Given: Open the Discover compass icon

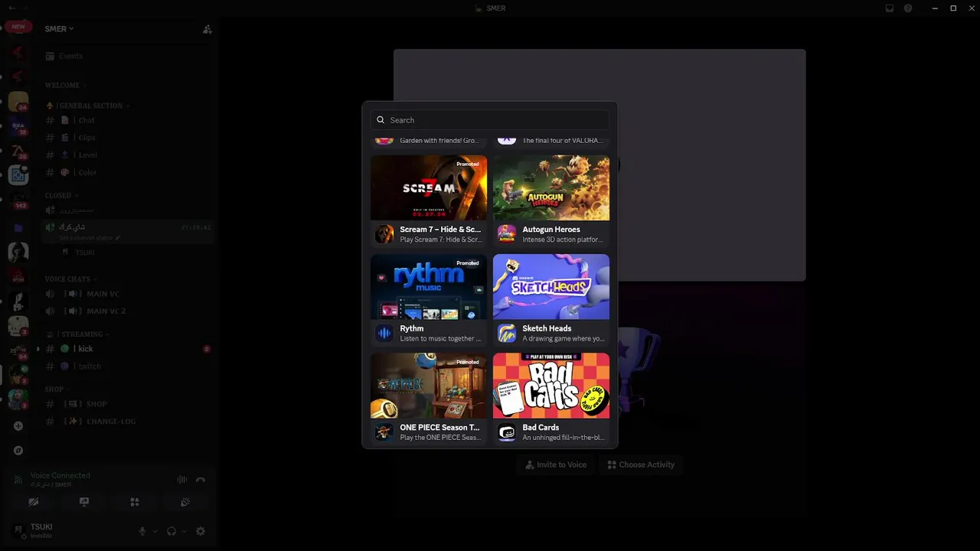Looking at the screenshot, I should (x=18, y=451).
